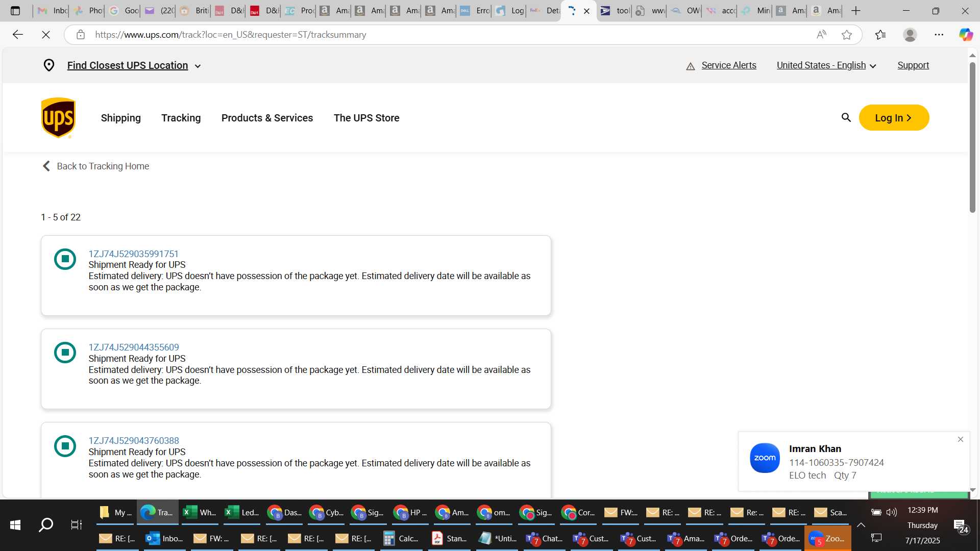Switch to the tool browser tab

coord(615,11)
